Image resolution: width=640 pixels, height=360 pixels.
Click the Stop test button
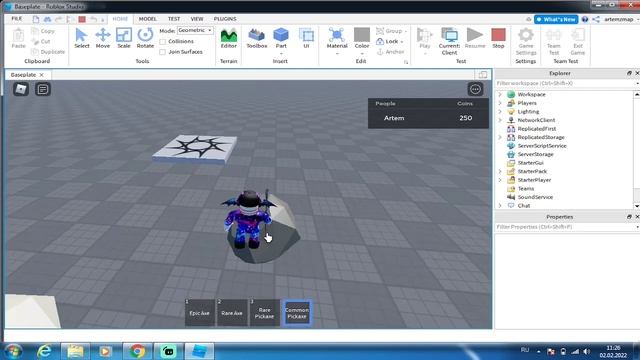coord(498,38)
